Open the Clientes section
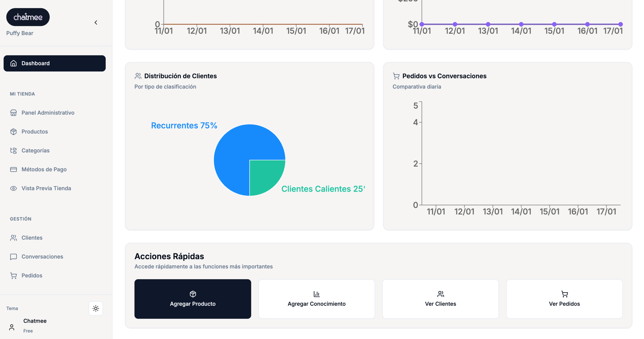This screenshot has height=339, width=644. point(32,238)
